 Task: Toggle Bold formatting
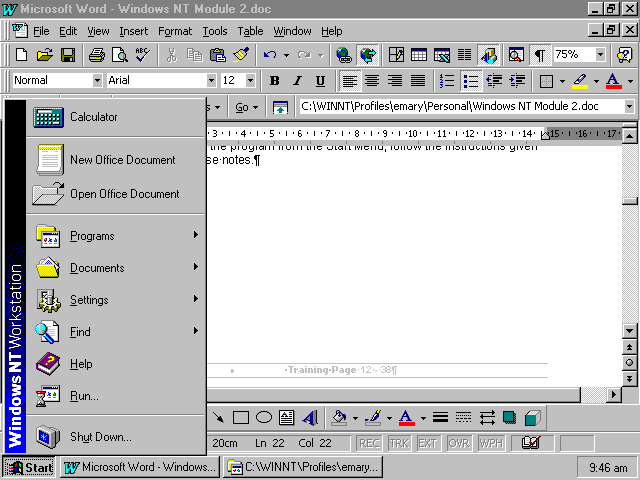(274, 81)
